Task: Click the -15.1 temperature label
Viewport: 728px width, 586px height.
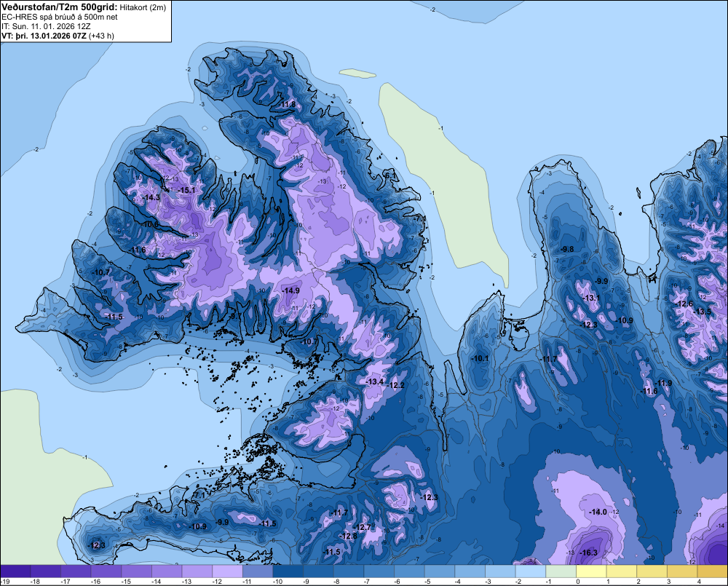Action: pos(186,191)
